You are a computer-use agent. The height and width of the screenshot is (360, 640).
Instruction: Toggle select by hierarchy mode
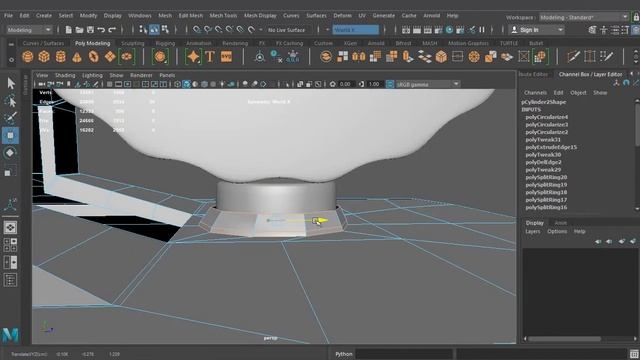143,29
